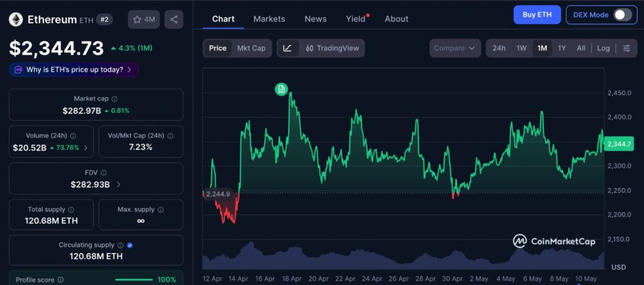Set chart range to 24h
This screenshot has width=644, height=285.
[499, 48]
